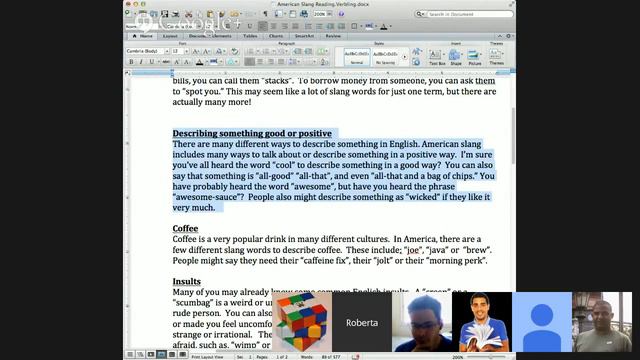
Task: Switch to Notebook Layout view icon
Action: [x=172, y=354]
